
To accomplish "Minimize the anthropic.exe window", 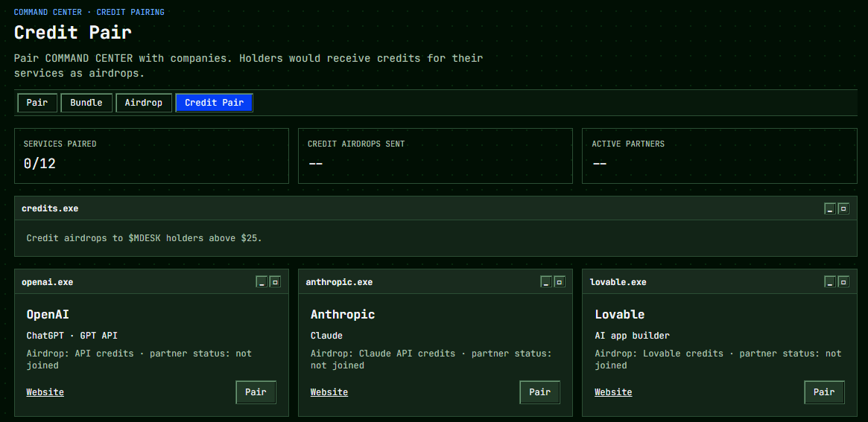I will [546, 282].
